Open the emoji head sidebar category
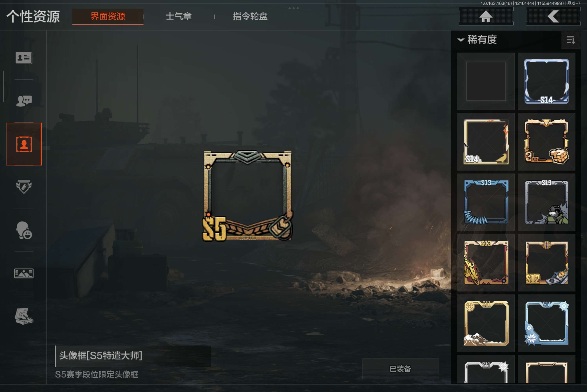587x392 pixels. click(x=24, y=230)
